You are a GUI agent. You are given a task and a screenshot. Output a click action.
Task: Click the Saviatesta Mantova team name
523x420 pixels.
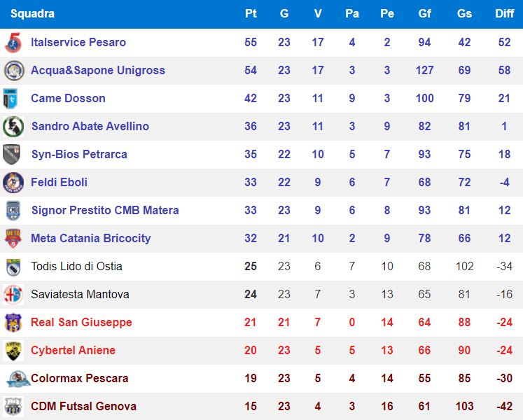pos(80,294)
